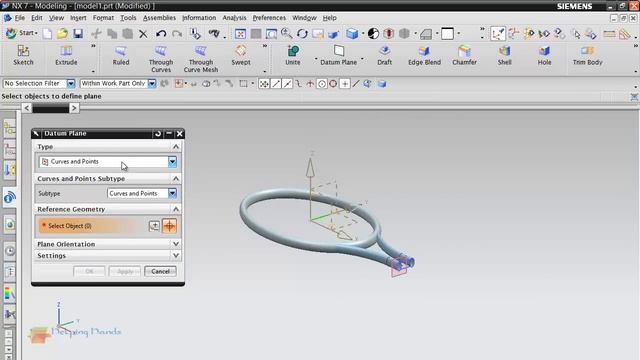Click the right arrow on the tab scroller
The height and width of the screenshot is (360, 640).
pyautogui.click(x=74, y=108)
